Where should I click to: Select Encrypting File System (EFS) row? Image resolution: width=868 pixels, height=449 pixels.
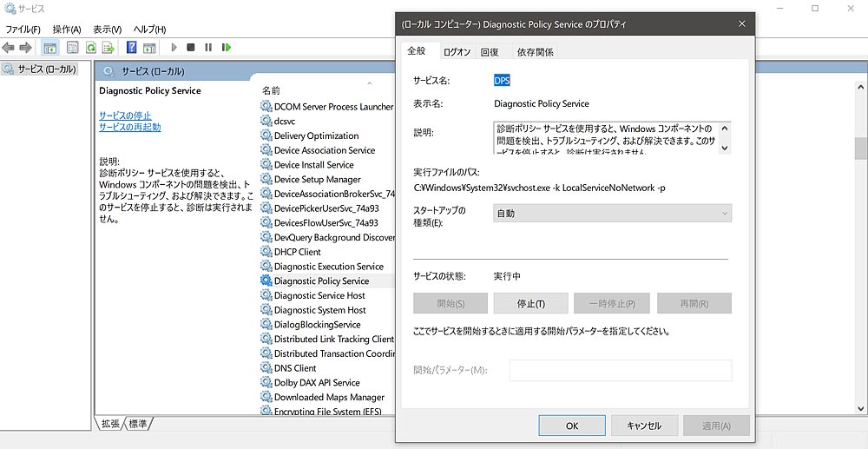pos(326,412)
